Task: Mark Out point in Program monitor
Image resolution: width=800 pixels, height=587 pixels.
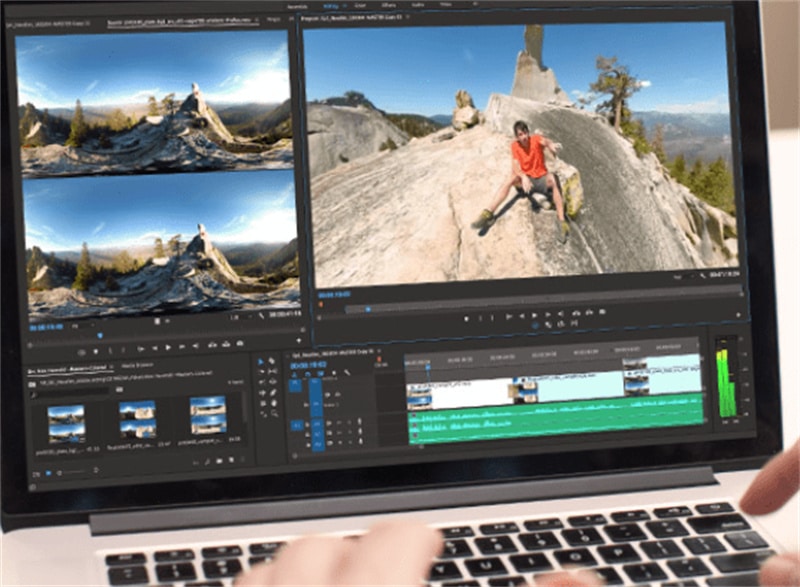Action: (x=492, y=317)
